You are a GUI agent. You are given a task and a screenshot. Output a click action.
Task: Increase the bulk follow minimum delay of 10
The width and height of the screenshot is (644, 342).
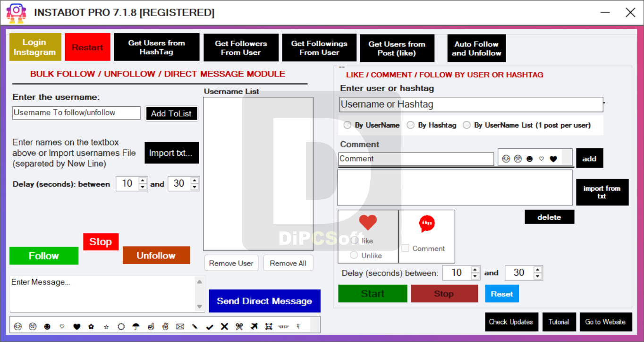click(x=144, y=180)
